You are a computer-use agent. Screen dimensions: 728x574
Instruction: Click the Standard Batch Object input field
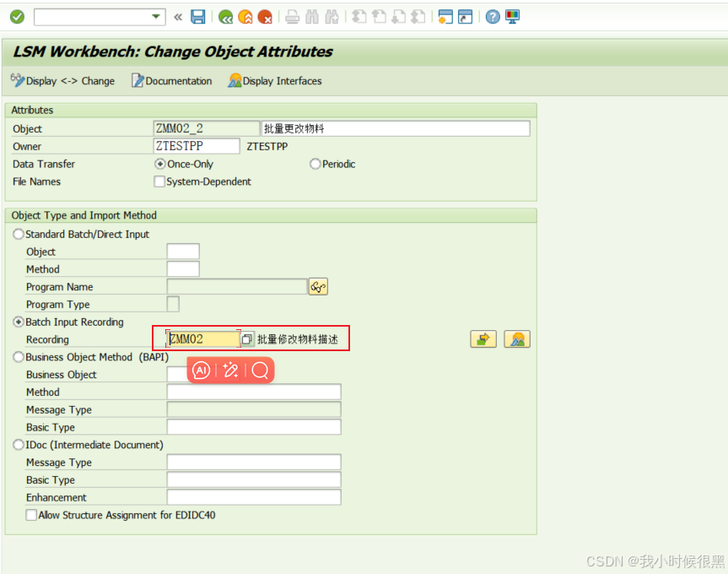tap(183, 252)
